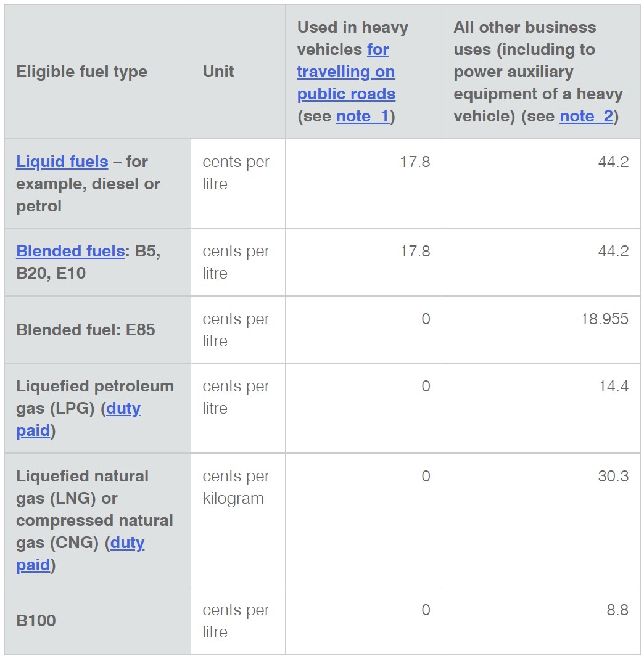The width and height of the screenshot is (644, 659).
Task: Select the 'Unit' column header
Action: [x=218, y=72]
